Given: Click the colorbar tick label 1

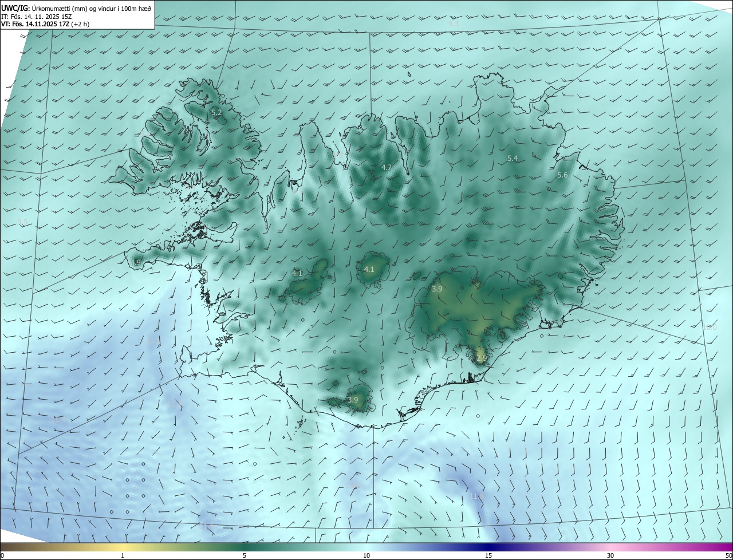Looking at the screenshot, I should click(123, 555).
